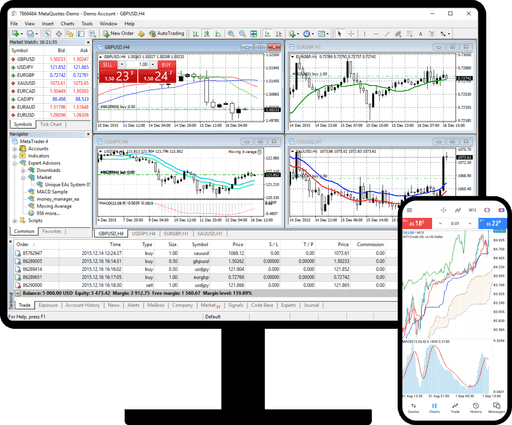Open the Journal tab in Terminal
The width and height of the screenshot is (512, 425).
coord(311,305)
